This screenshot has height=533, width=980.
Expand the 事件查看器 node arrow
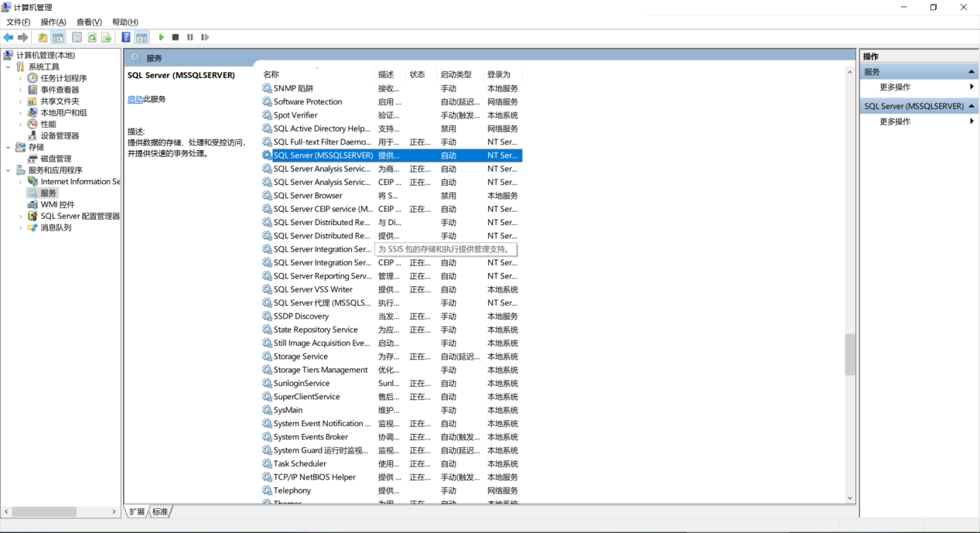tap(21, 90)
